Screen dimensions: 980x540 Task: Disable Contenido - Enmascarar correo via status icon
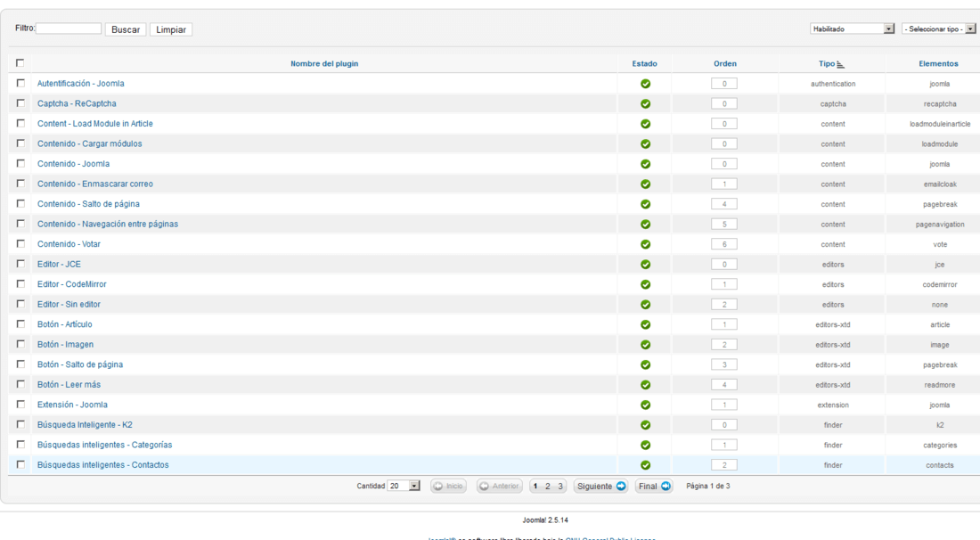645,184
